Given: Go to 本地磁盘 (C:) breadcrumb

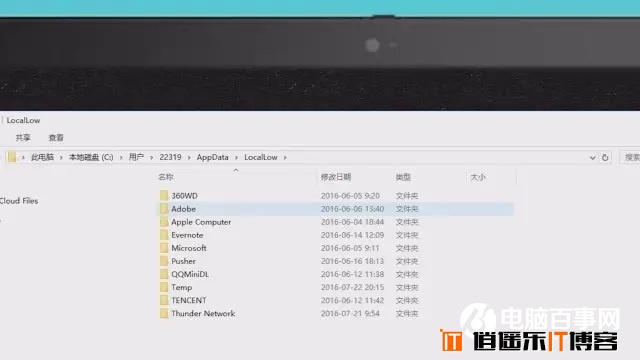Looking at the screenshot, I should tap(91, 157).
